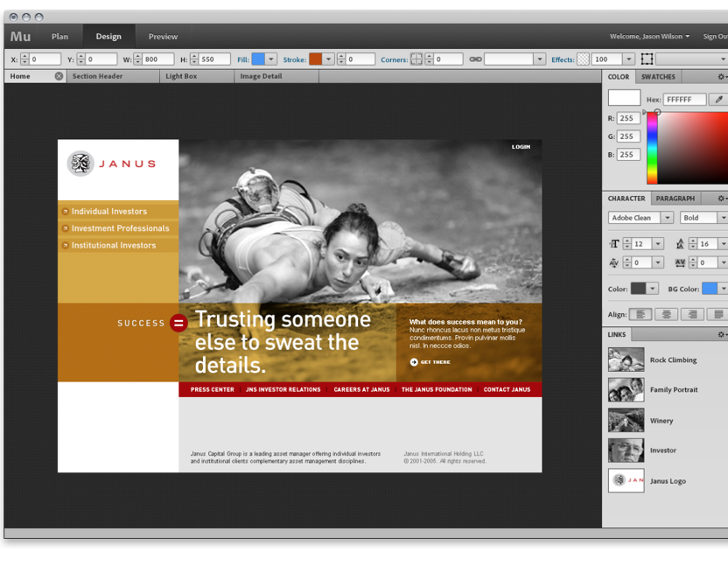Click the bounding box transform icon
728x566 pixels.
[x=647, y=59]
